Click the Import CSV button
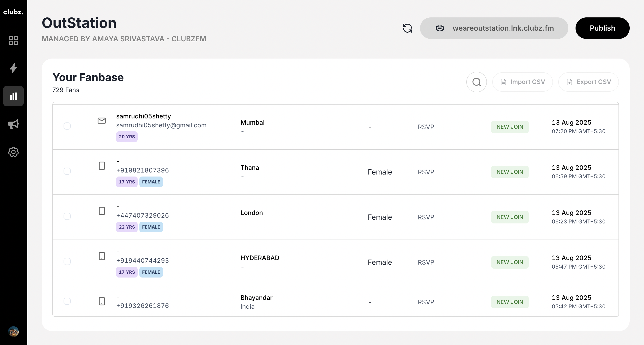This screenshot has height=345, width=644. tap(522, 82)
